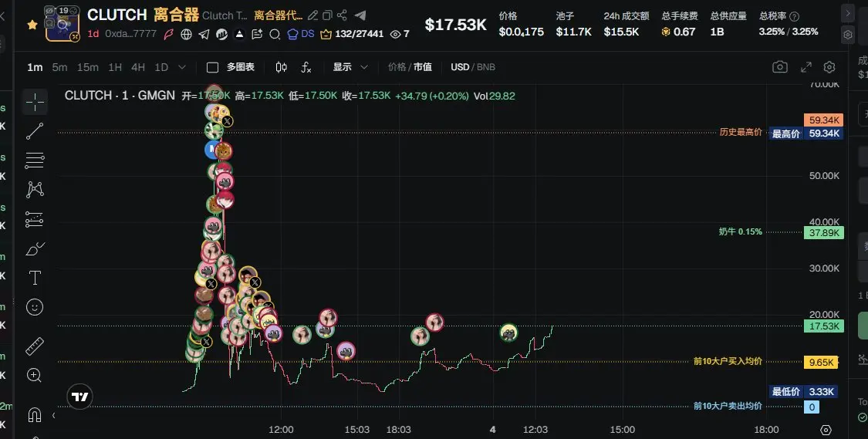Switch to the 1m interval

[x=35, y=68]
